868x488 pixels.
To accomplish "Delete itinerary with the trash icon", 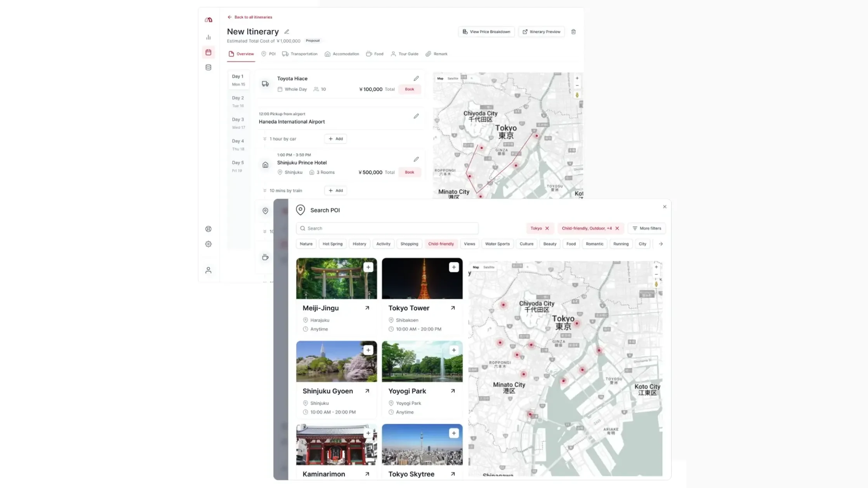I will tap(573, 32).
